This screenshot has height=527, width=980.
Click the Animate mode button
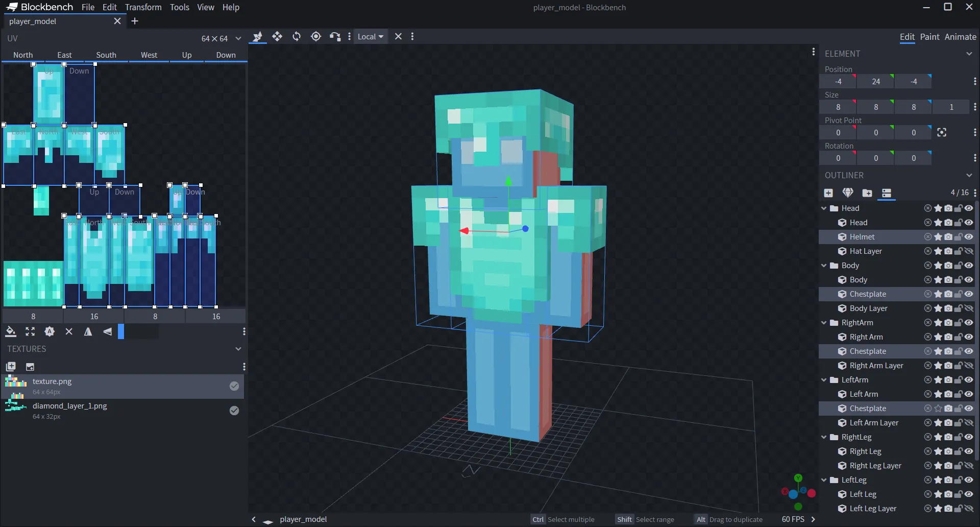point(960,37)
